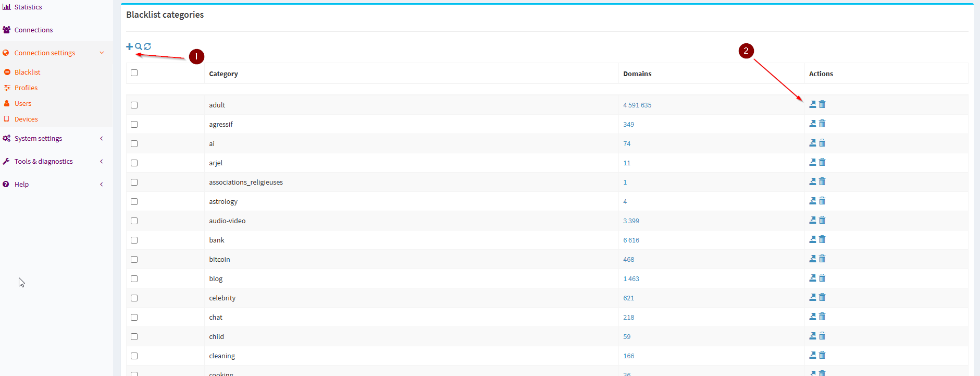The image size is (980, 376).
Task: Open the 349 domains link for agressif
Action: click(x=629, y=124)
